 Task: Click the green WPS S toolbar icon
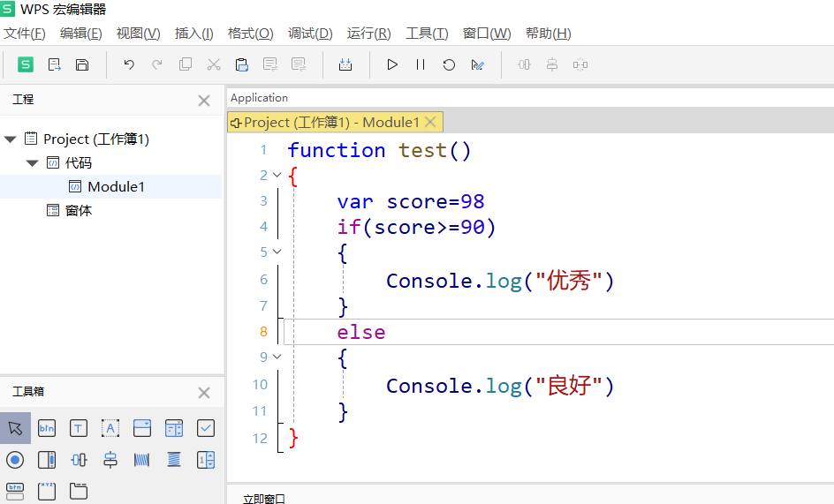pyautogui.click(x=26, y=64)
